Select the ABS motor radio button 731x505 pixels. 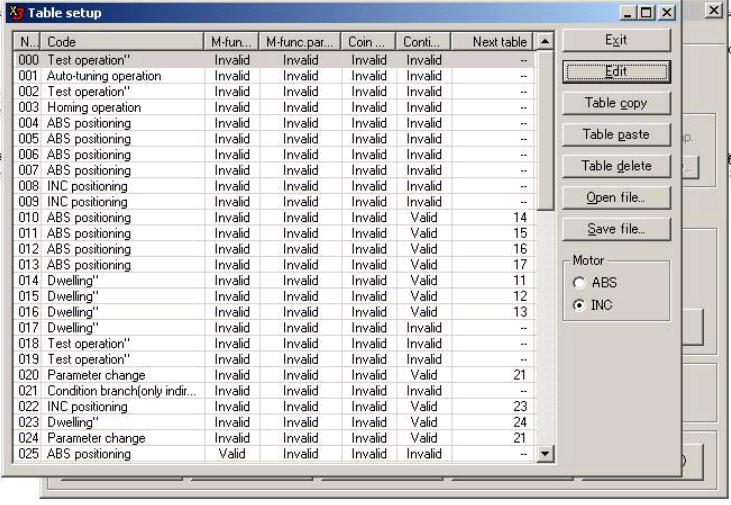click(580, 282)
